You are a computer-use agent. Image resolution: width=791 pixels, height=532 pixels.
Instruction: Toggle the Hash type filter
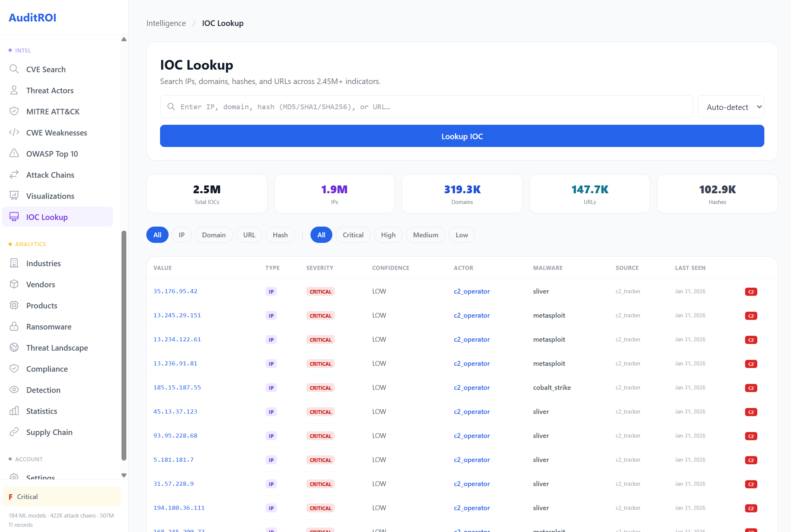pyautogui.click(x=280, y=235)
